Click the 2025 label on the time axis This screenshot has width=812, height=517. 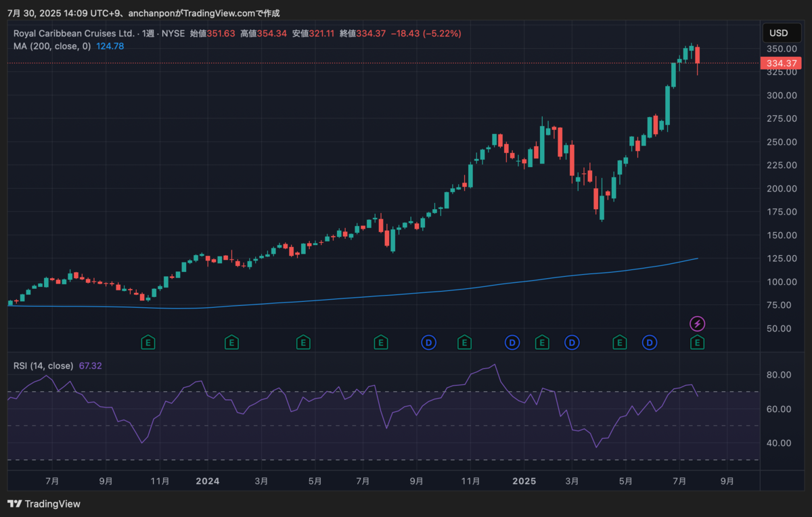pos(523,481)
